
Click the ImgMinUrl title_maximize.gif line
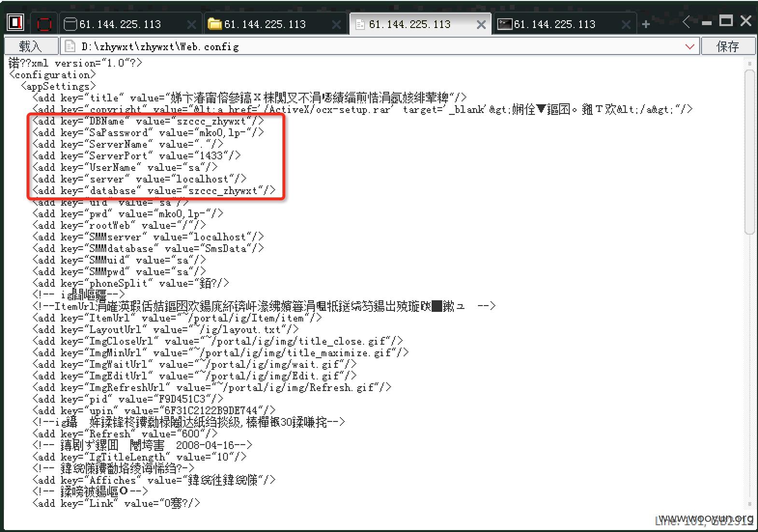[x=220, y=353]
